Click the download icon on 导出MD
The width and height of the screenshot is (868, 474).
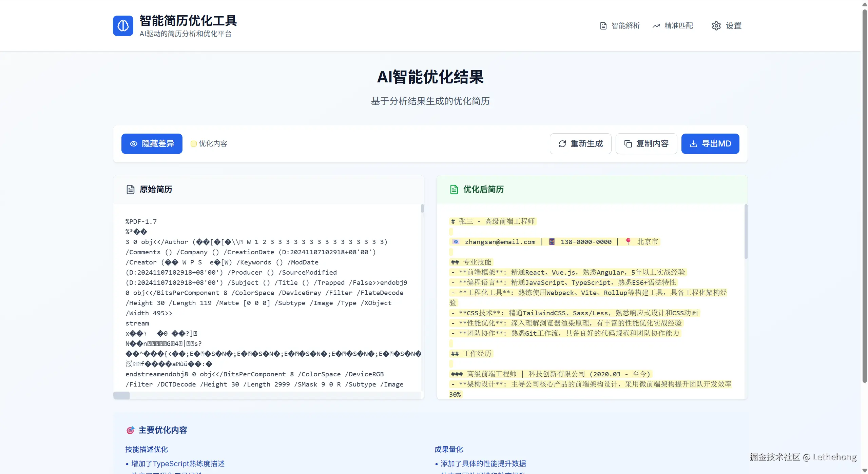point(693,144)
